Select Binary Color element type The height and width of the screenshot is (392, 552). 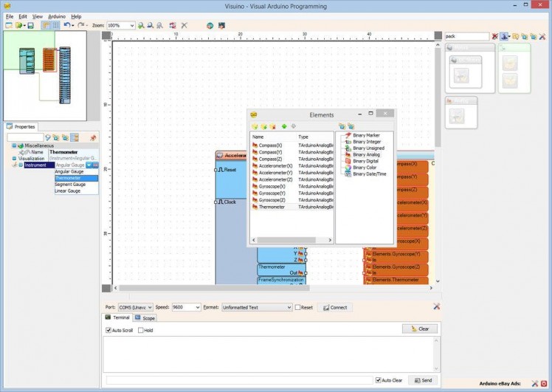coord(365,168)
